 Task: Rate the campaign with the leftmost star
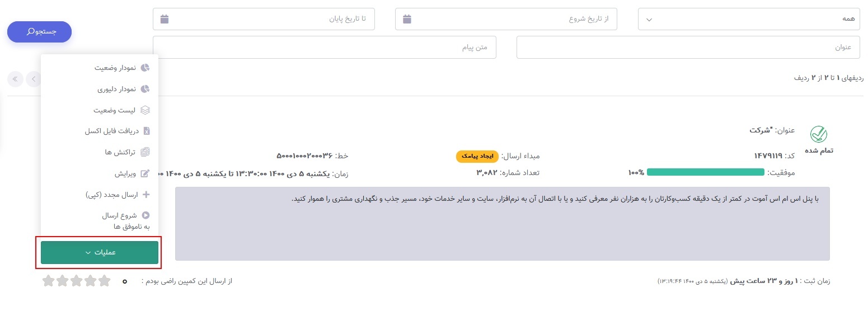point(48,281)
